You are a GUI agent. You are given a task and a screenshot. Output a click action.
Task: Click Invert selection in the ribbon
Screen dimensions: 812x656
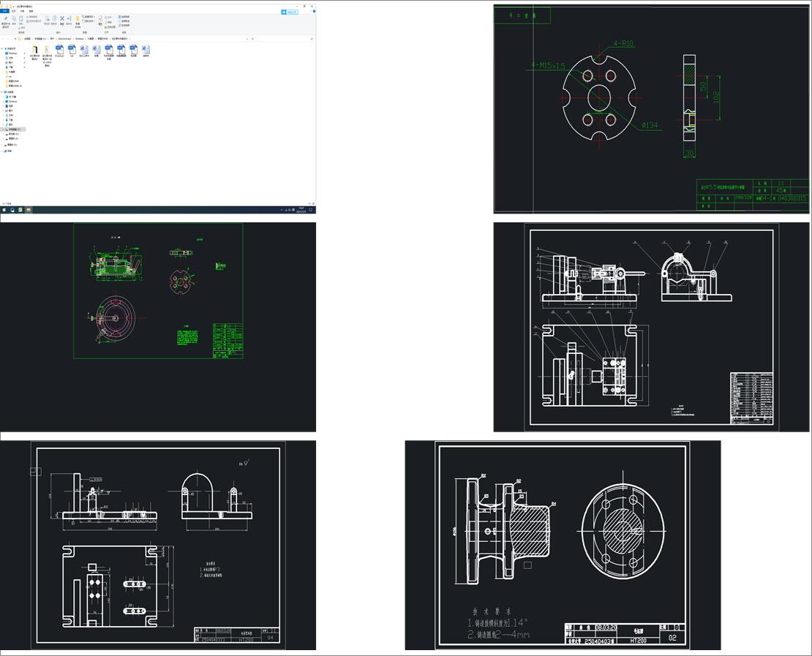coord(124,26)
